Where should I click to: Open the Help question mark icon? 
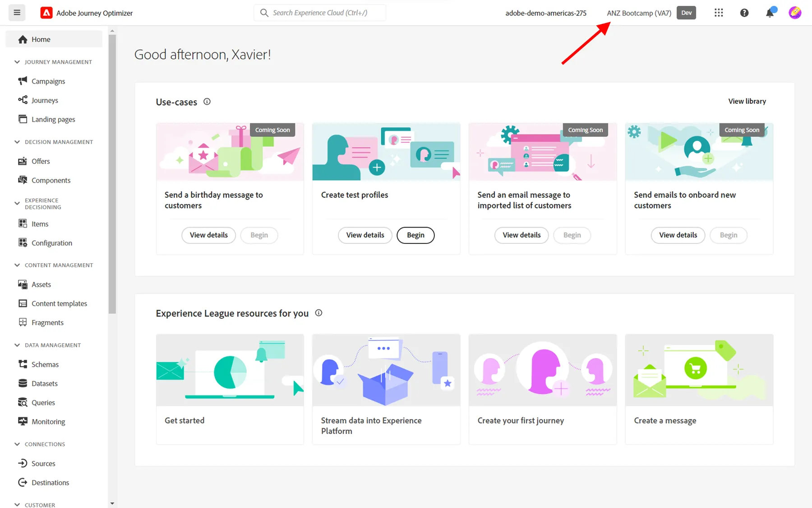click(x=744, y=13)
